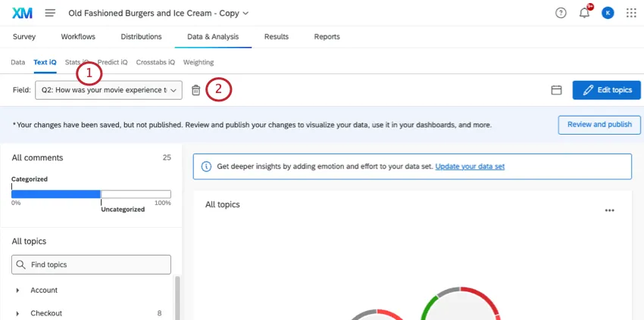644x320 pixels.
Task: Click the trash can delete icon
Action: [x=196, y=90]
